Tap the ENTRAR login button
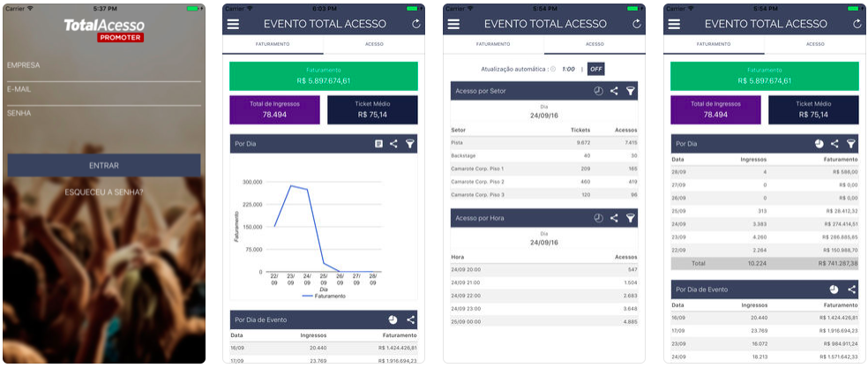868x368 pixels. (x=104, y=165)
